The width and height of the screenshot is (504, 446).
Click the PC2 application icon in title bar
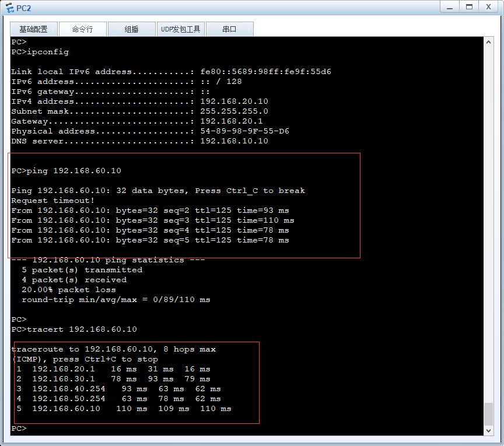tap(10, 8)
